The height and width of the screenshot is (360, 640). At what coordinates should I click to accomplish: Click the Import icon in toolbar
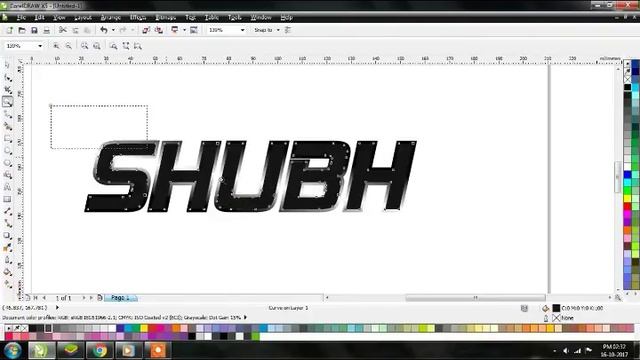(x=146, y=30)
